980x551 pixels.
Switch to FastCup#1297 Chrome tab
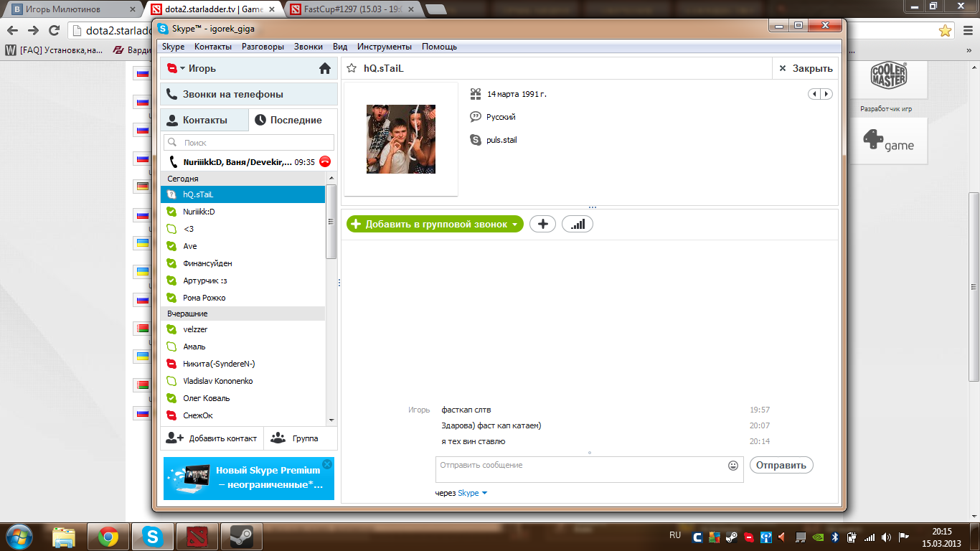[354, 9]
